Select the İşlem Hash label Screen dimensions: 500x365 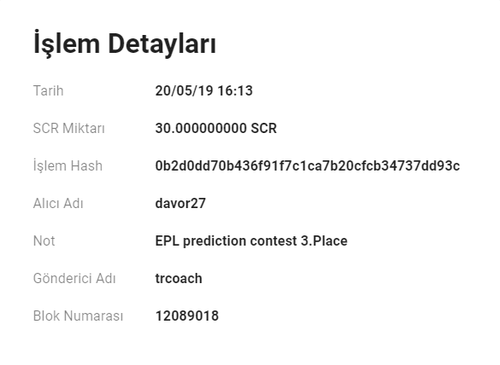(x=68, y=166)
